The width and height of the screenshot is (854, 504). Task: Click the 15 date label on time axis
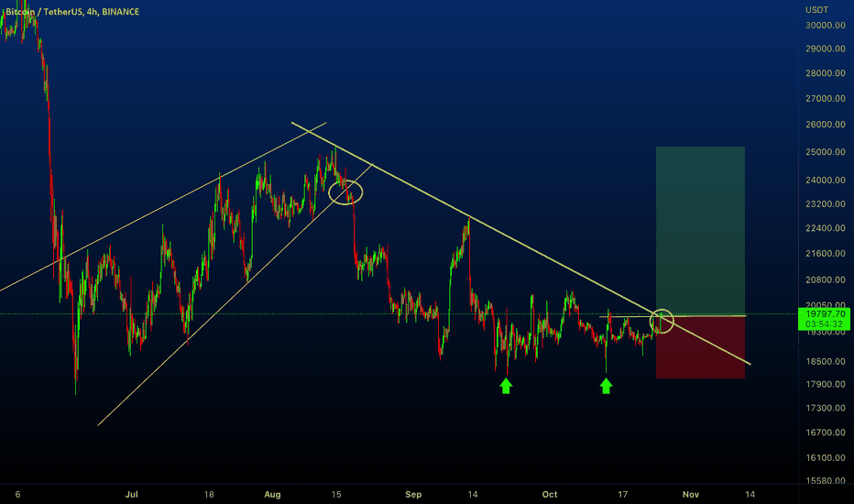tap(336, 495)
